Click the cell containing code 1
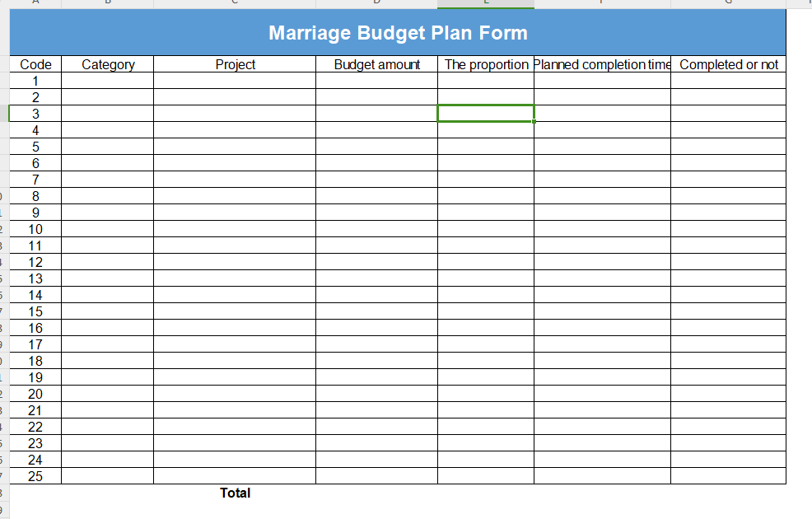 click(x=35, y=81)
